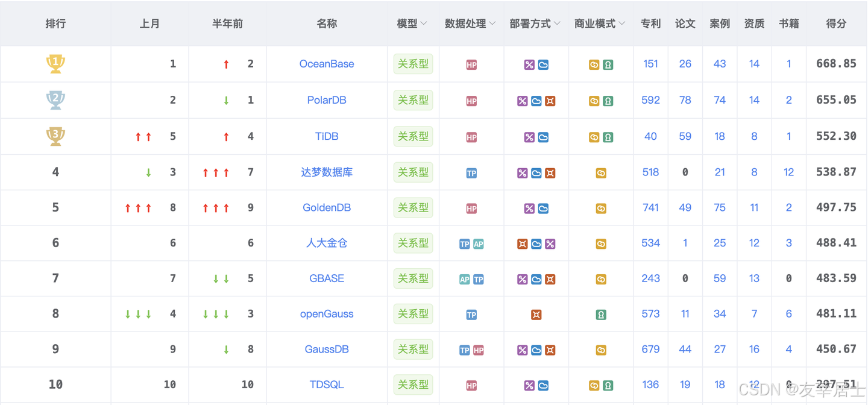
Task: Click the score 481.11
Action: (x=836, y=314)
